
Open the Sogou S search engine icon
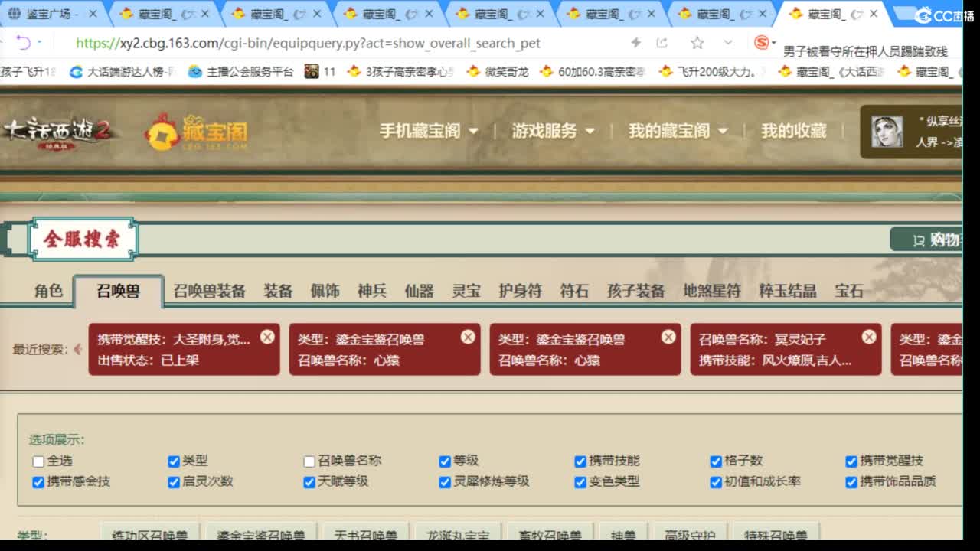click(761, 43)
